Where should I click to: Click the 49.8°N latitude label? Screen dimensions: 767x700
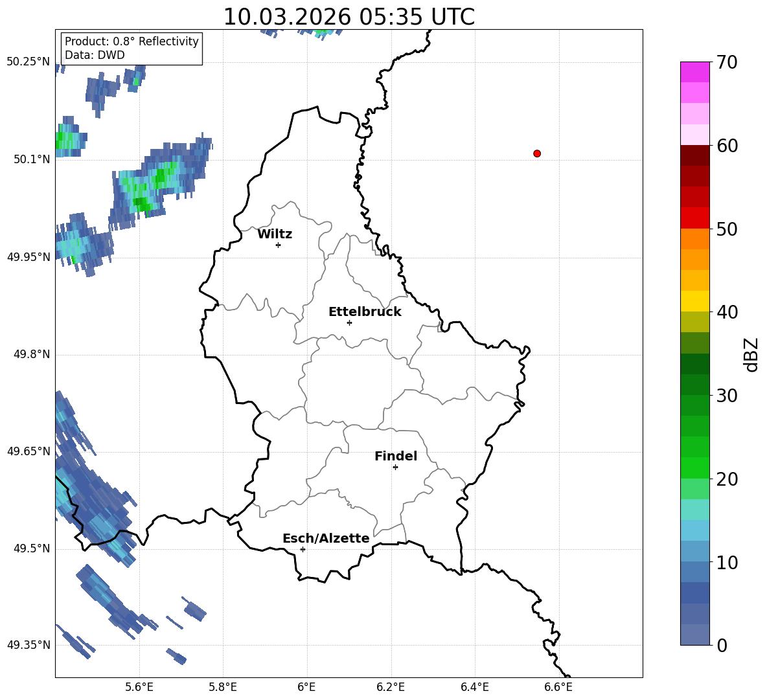(31, 354)
